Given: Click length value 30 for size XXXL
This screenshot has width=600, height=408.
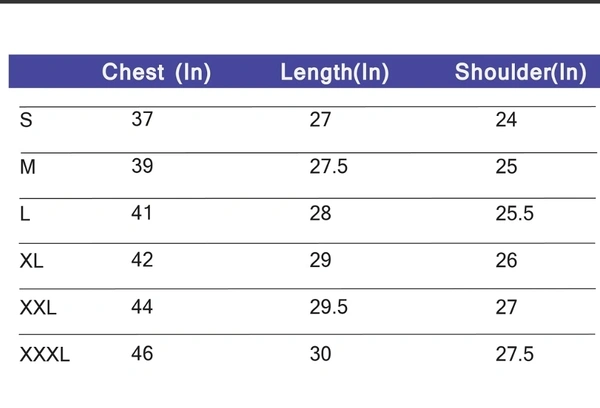Looking at the screenshot, I should coord(320,355).
